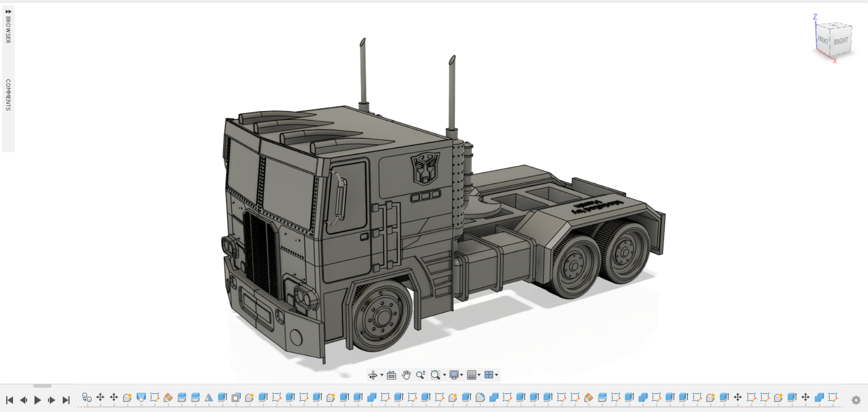Expand the Display Settings dropdown arrow

[x=462, y=375]
